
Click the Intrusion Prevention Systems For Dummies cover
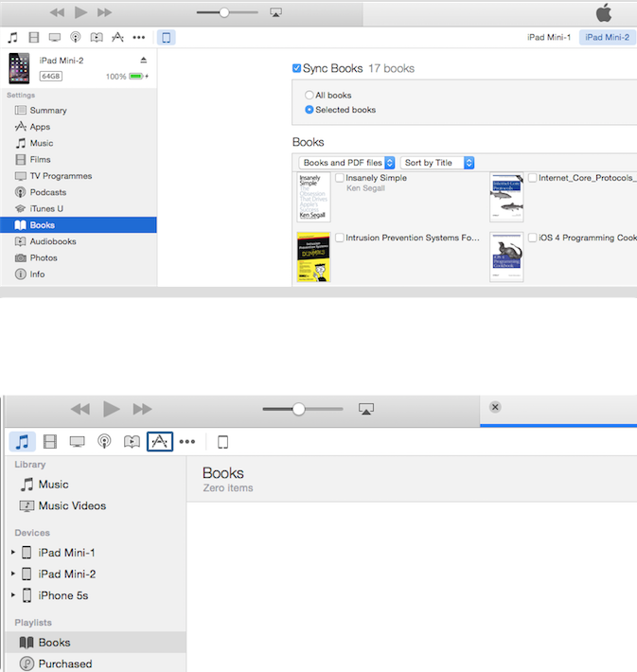point(314,256)
